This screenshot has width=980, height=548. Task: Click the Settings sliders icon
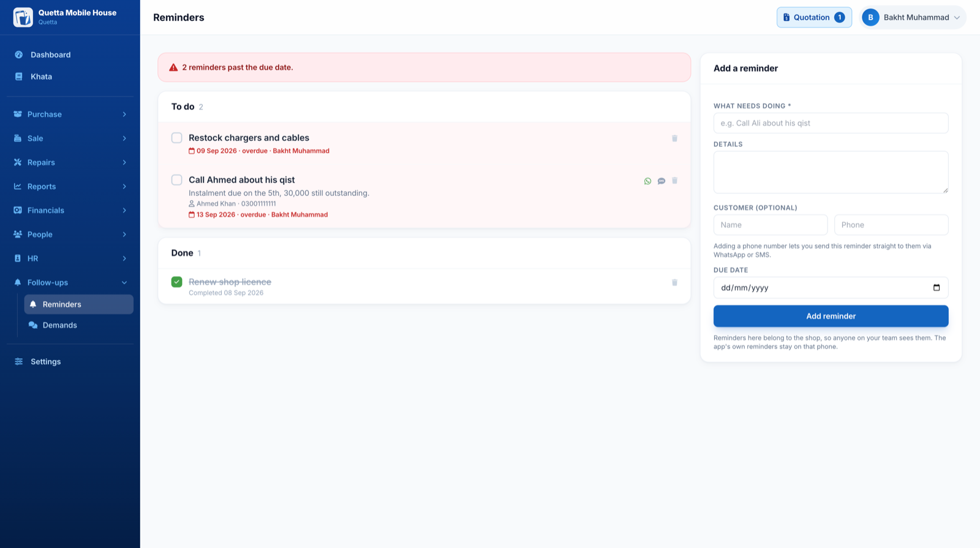tap(19, 361)
